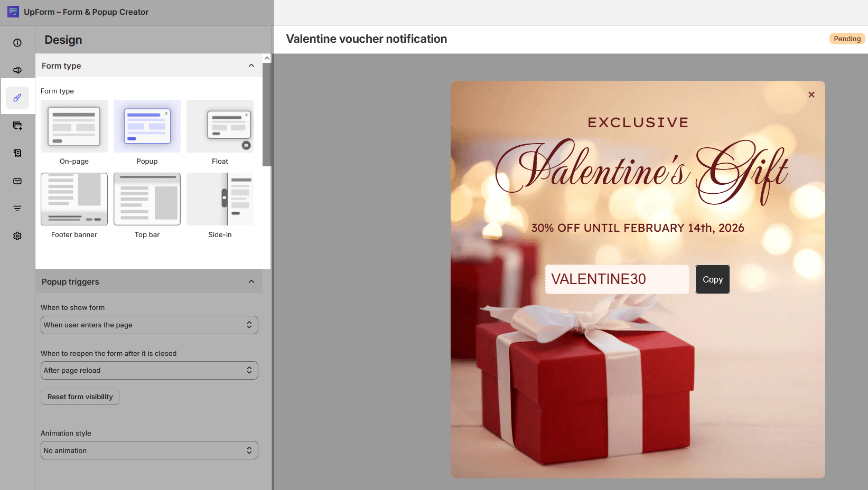Click the 'Popup triggers' section title
The width and height of the screenshot is (868, 490).
pos(70,281)
